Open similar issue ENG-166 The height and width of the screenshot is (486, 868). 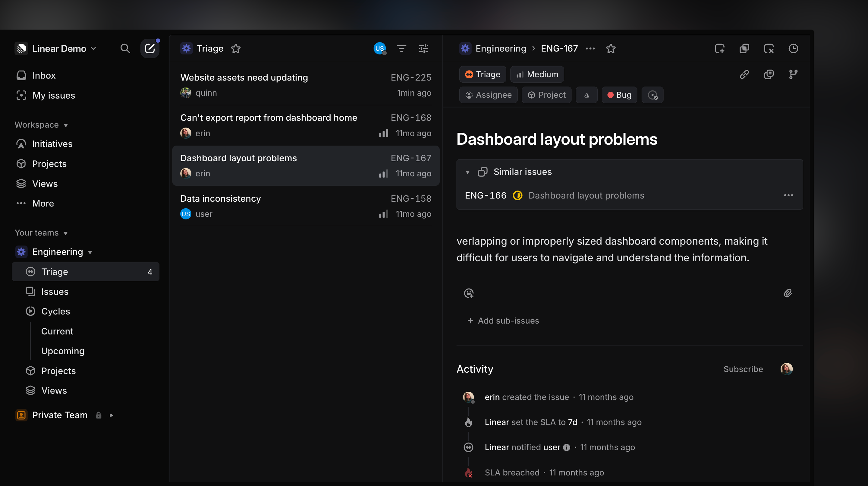[629, 195]
